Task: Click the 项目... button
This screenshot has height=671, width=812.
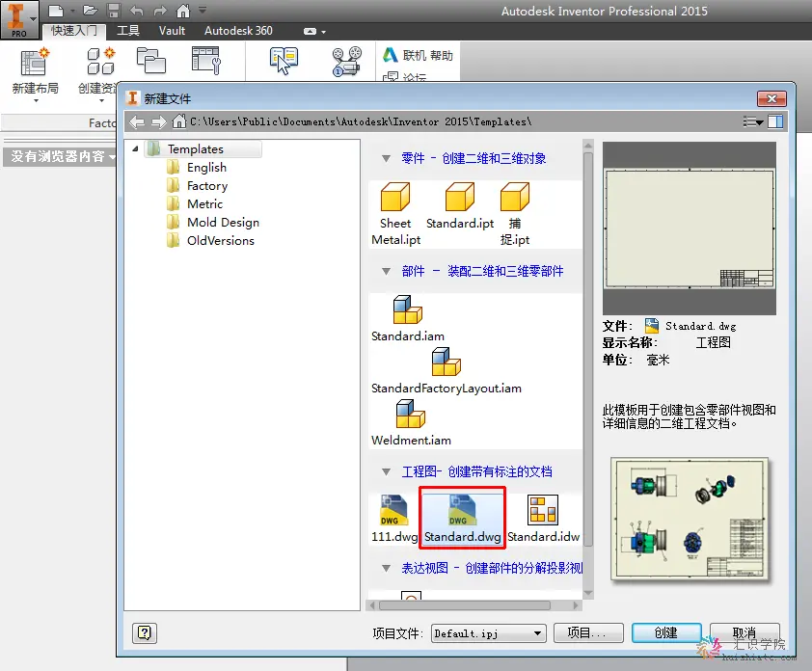Action: [x=587, y=632]
